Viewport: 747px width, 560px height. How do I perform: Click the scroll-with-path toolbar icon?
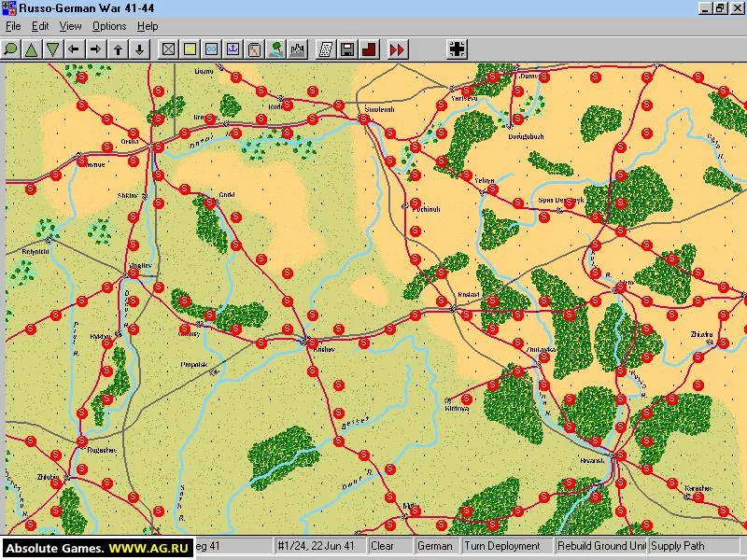(x=254, y=49)
